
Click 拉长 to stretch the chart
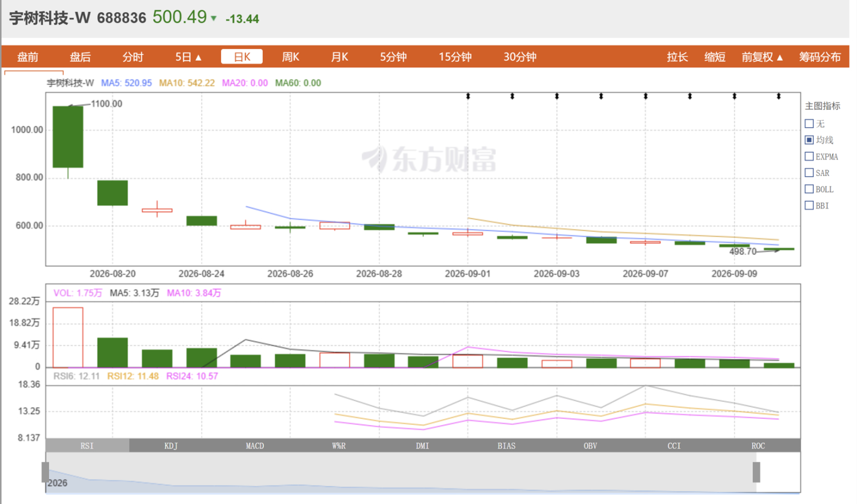pos(677,57)
